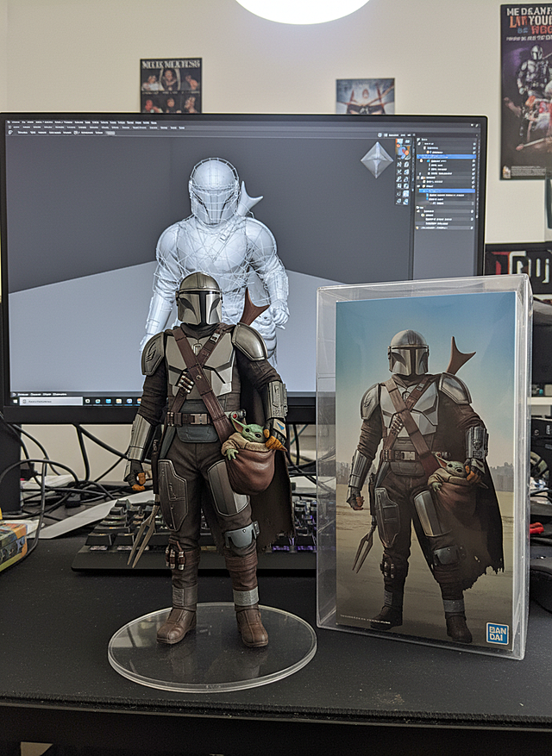Select the topmost row of the outliner tree
552x756 pixels.
(446, 140)
